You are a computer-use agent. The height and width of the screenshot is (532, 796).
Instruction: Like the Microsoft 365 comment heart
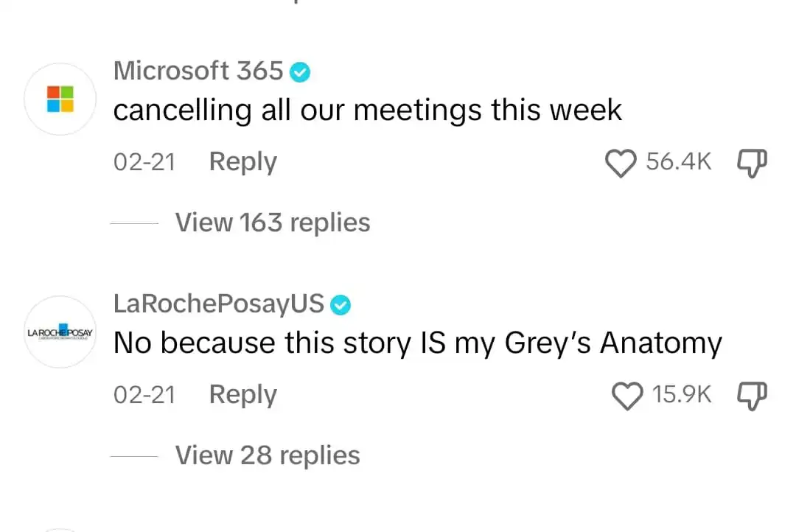621,163
